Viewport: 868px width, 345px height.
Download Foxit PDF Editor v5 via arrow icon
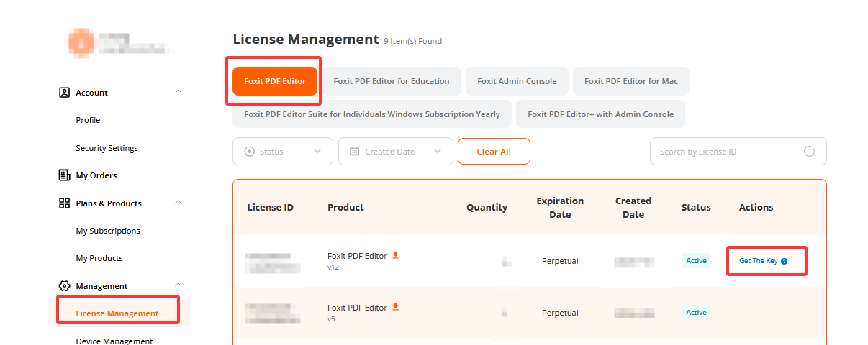click(x=395, y=307)
